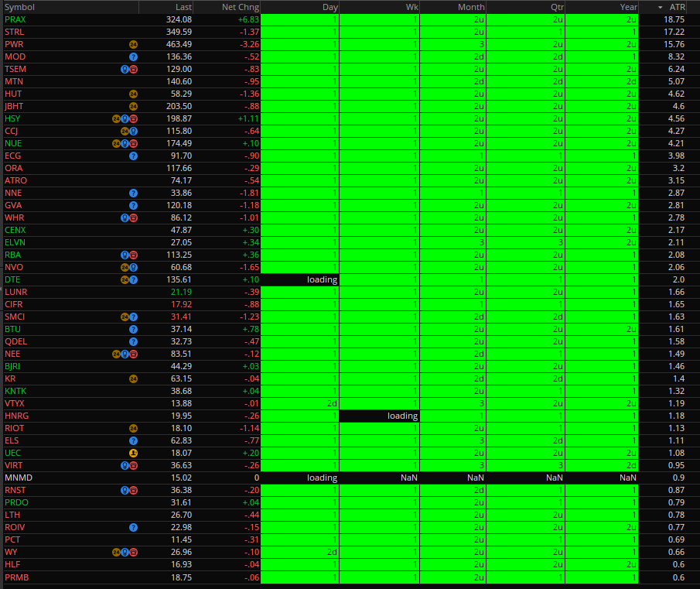Click PRAX net change +6.83
The image size is (700, 589).
pos(248,19)
